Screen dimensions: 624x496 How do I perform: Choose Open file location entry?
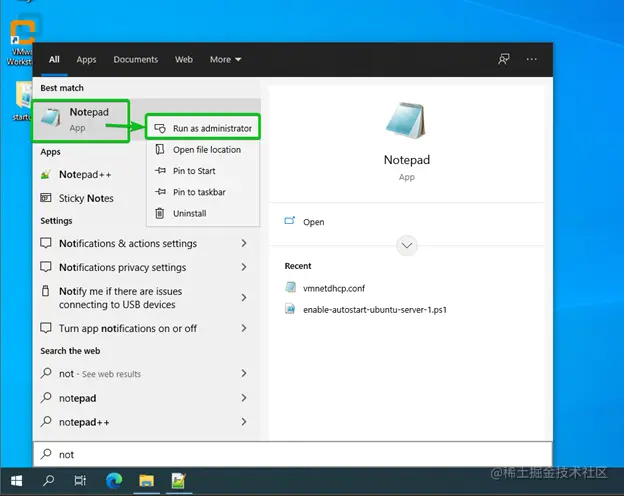point(203,150)
